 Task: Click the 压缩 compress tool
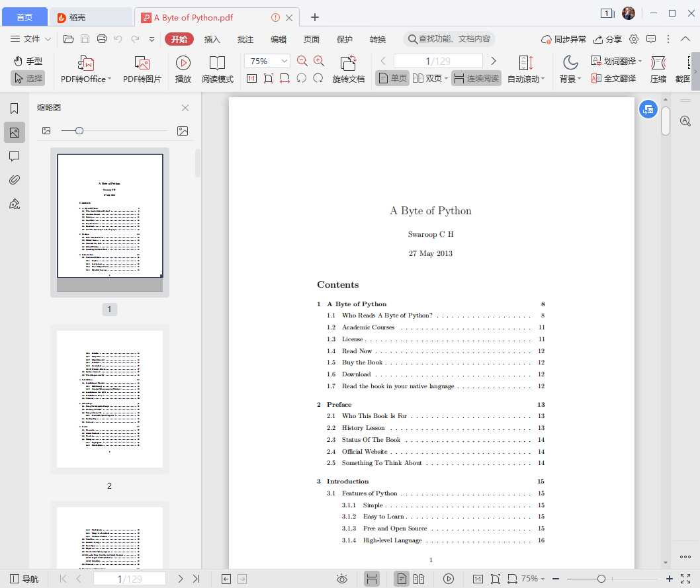point(658,69)
